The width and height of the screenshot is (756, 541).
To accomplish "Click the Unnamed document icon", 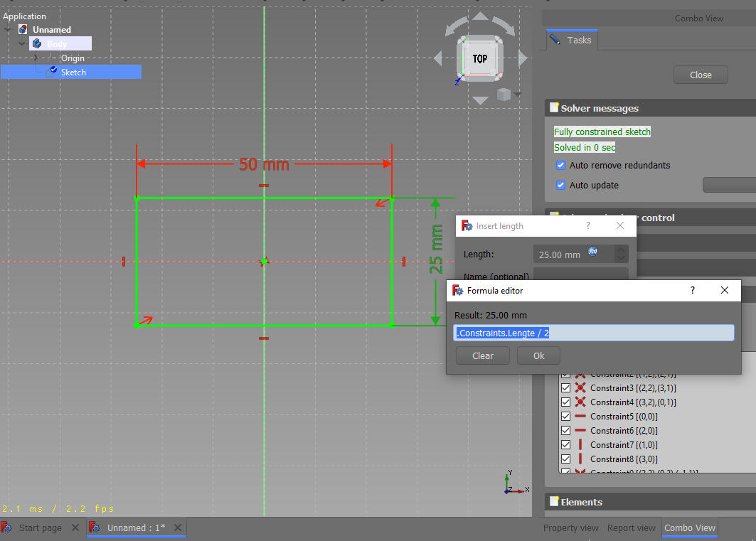I will (23, 30).
